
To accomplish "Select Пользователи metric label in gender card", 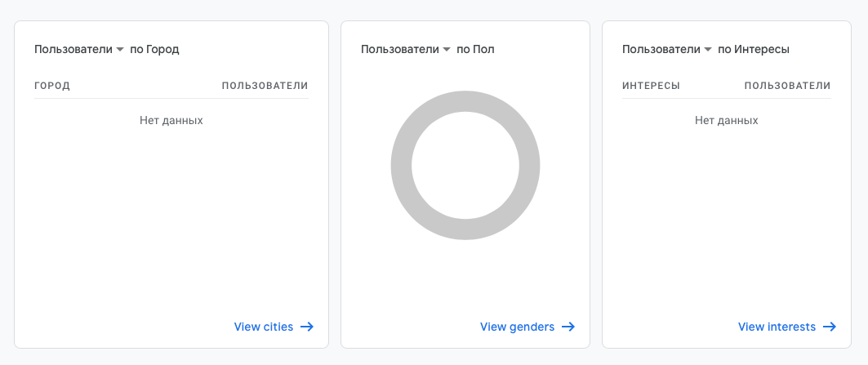I will [x=399, y=49].
